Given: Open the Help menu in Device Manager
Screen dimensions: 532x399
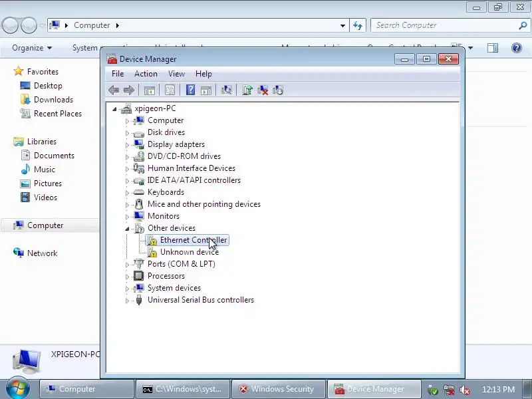Looking at the screenshot, I should [x=203, y=74].
